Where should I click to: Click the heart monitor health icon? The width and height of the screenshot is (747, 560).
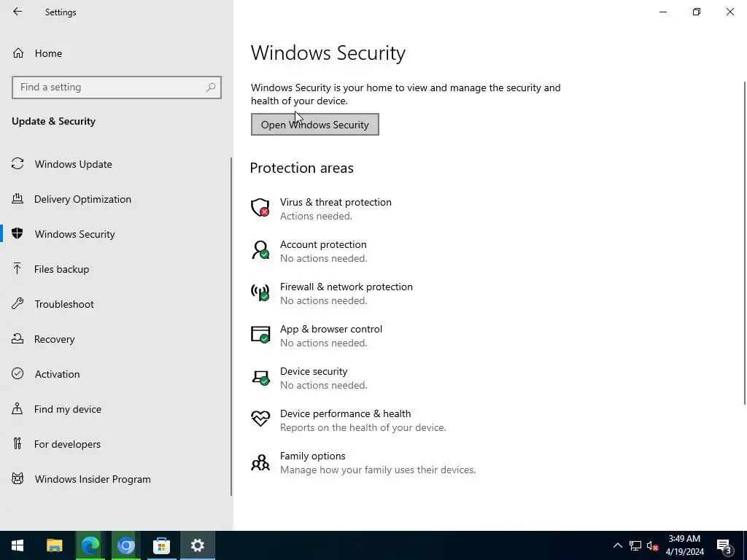pos(260,419)
